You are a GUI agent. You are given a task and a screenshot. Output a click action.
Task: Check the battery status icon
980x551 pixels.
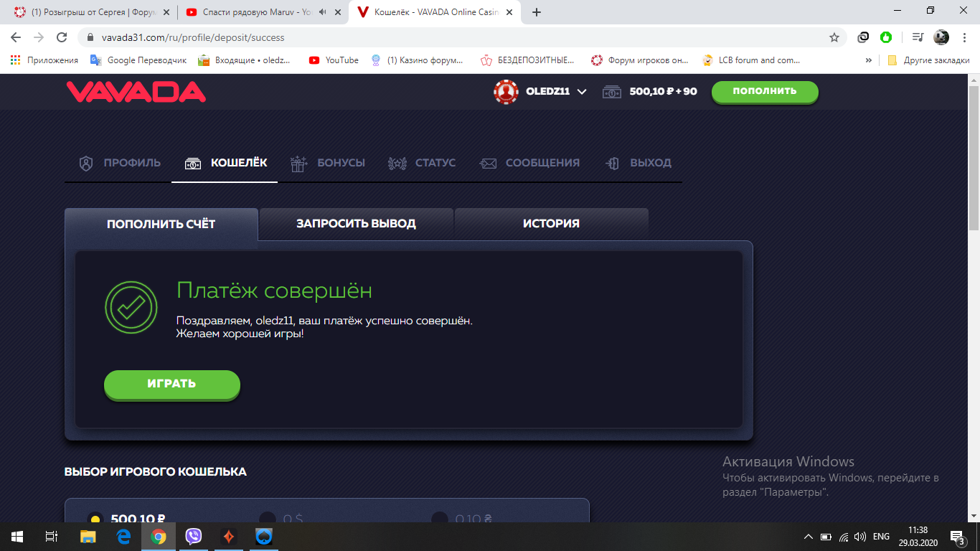pos(826,537)
